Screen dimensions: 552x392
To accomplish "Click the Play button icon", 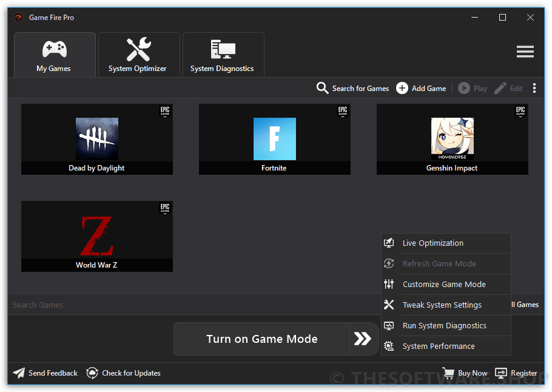I will [x=463, y=88].
